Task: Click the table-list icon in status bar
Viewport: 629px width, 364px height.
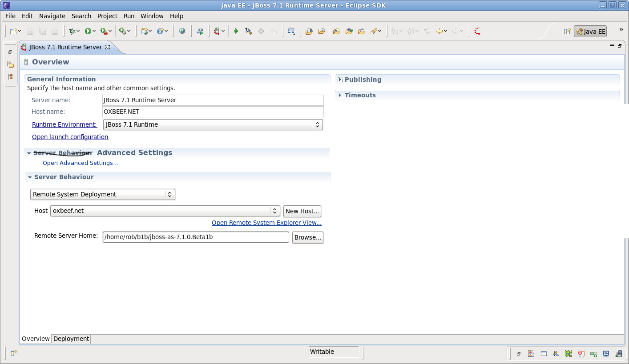Action: [544, 354]
